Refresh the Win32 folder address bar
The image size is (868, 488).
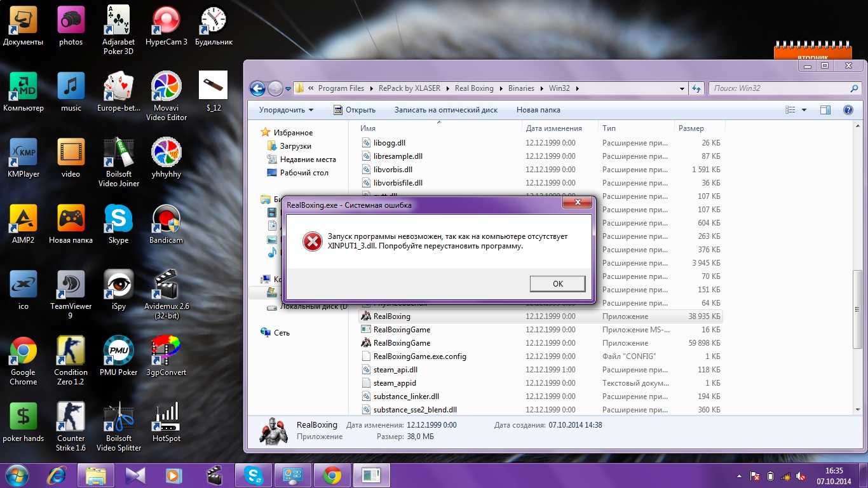[x=696, y=88]
